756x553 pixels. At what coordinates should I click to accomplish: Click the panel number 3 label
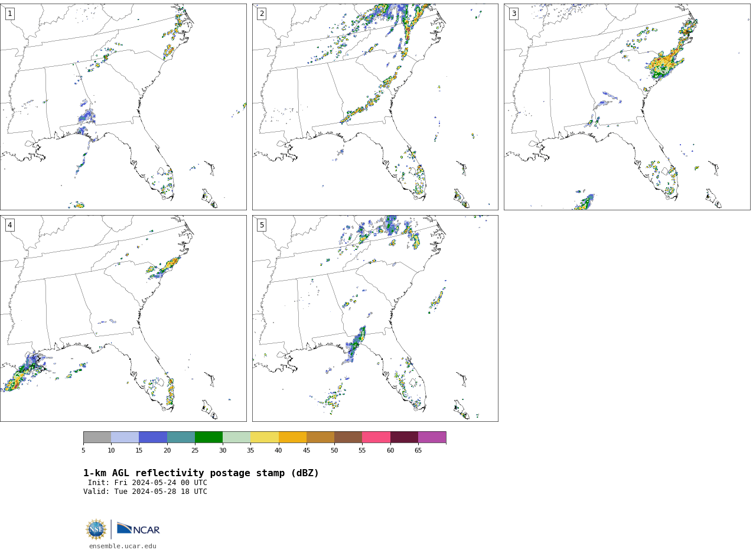coord(513,14)
